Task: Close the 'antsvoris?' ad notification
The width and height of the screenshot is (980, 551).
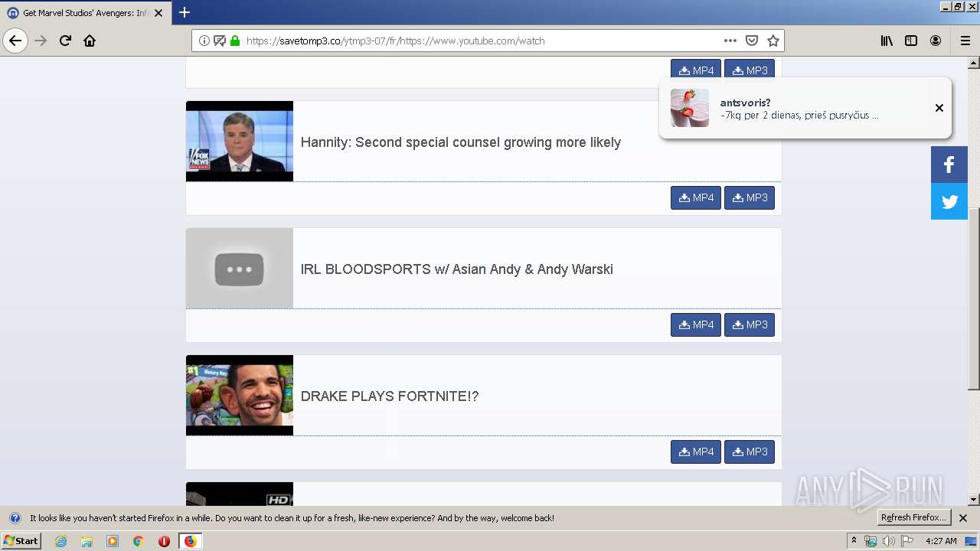Action: point(939,108)
